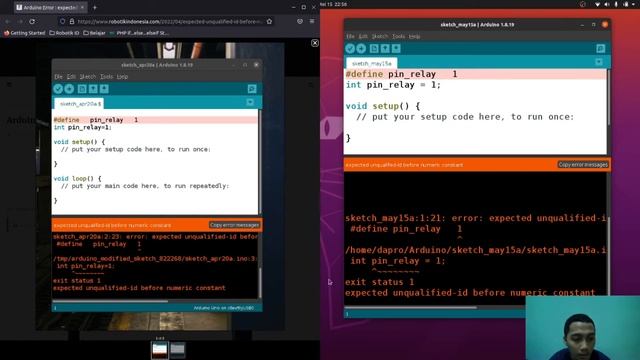
Task: Click Verify in the sketch_may15a Arduino toolbar
Action: click(x=350, y=49)
